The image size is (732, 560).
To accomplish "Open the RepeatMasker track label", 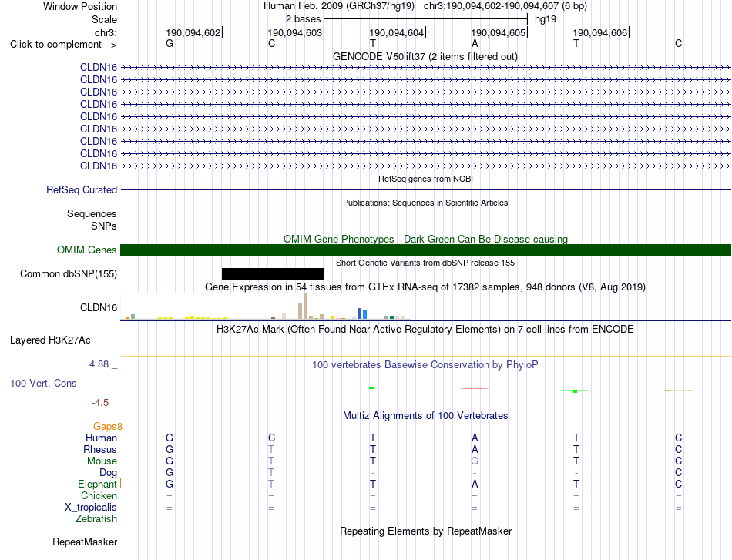I will click(x=85, y=542).
